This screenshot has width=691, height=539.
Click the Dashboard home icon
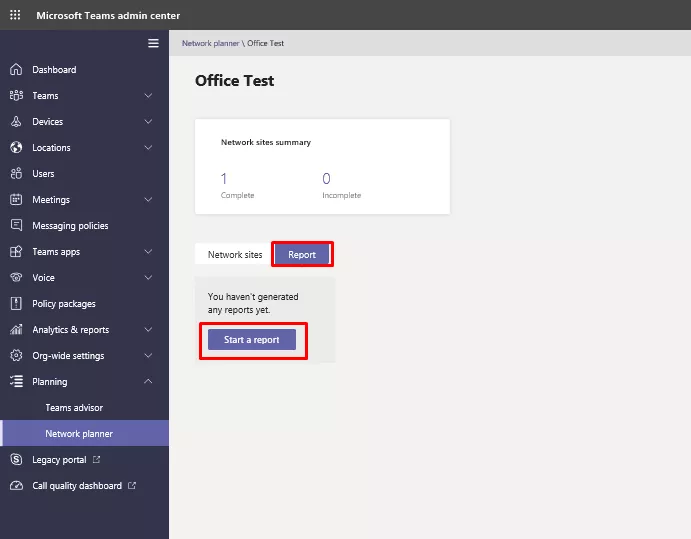click(15, 70)
